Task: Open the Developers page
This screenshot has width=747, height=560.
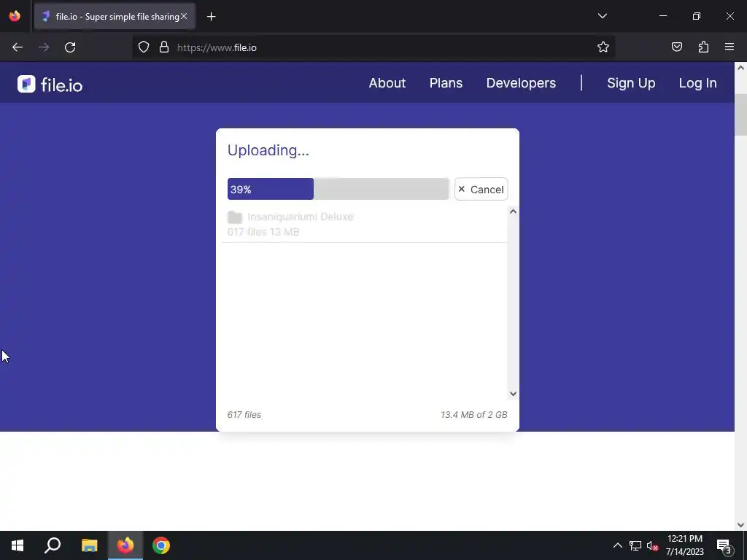Action: point(521,83)
